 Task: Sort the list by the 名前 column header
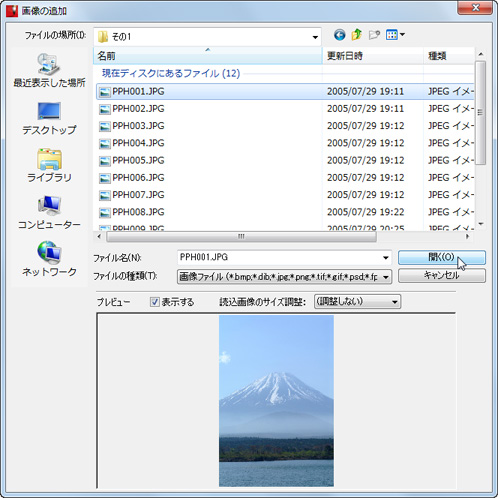(208, 56)
